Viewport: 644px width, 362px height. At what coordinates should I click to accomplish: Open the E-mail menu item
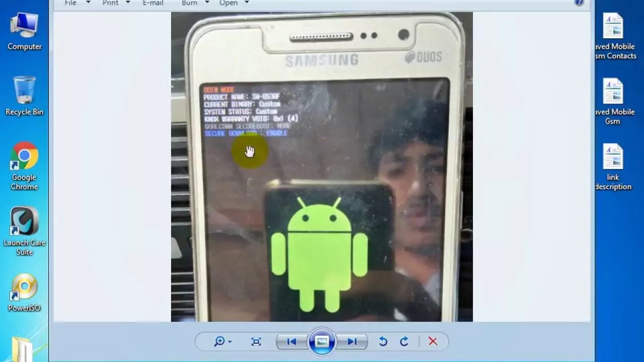(153, 3)
